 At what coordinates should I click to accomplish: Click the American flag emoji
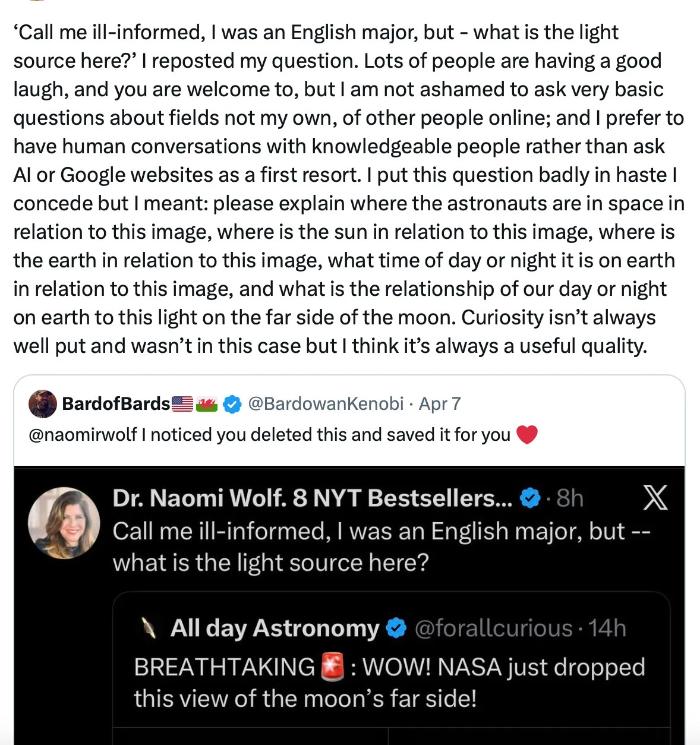(182, 405)
